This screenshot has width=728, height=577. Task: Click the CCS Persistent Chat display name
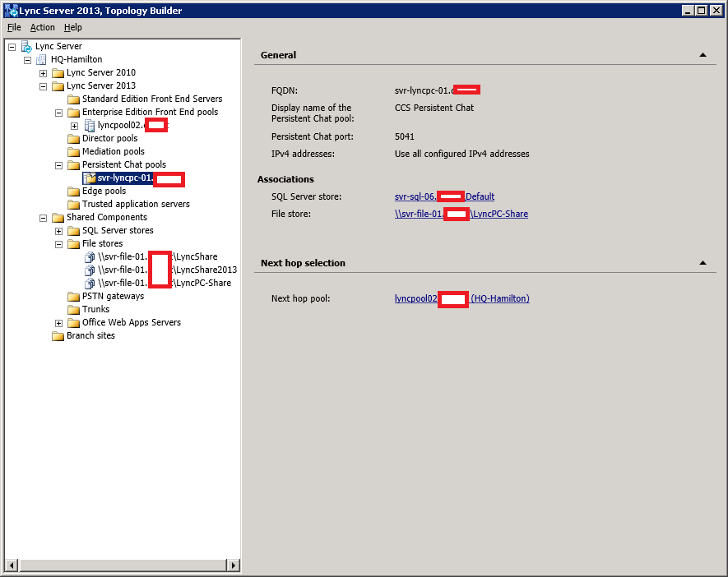pos(434,108)
